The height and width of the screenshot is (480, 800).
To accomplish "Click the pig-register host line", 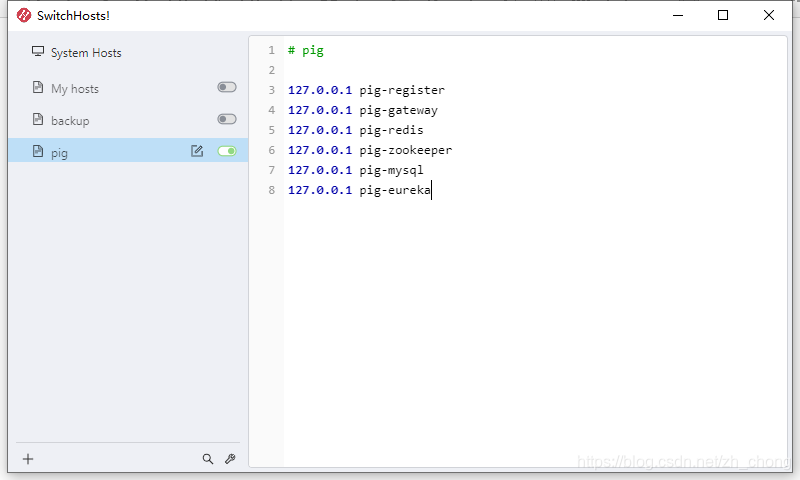I will point(366,90).
